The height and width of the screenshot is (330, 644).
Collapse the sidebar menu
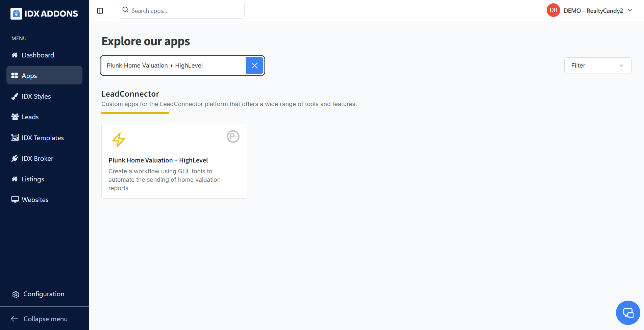(x=39, y=319)
